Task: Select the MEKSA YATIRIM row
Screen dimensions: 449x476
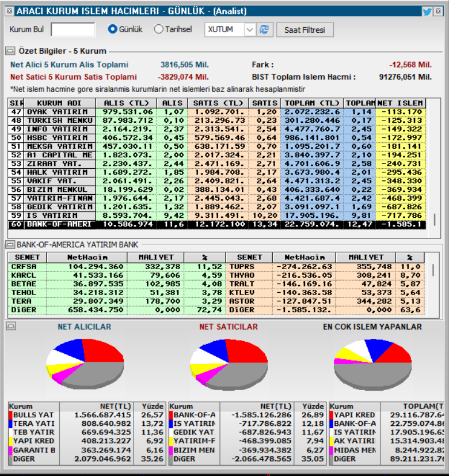Action: [x=217, y=146]
